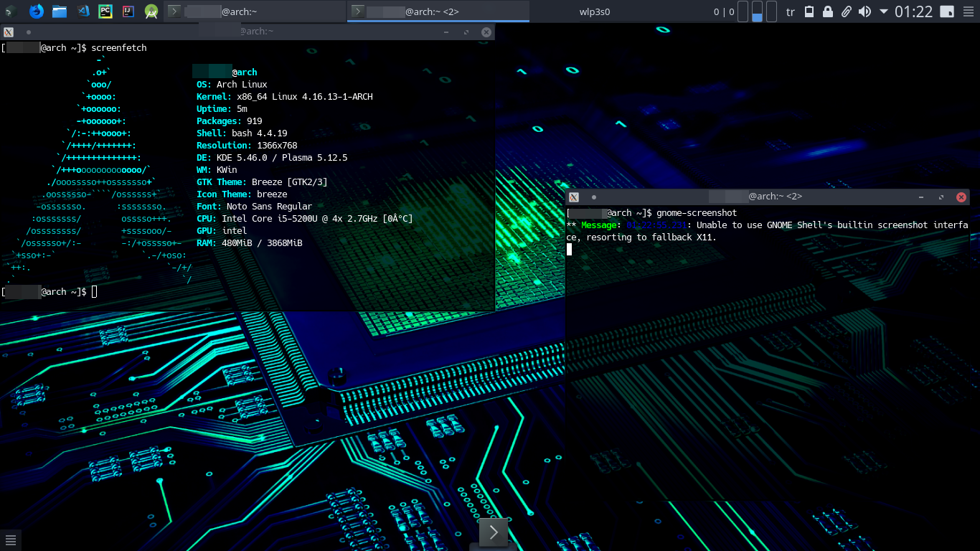Switch to the '@arch:~ <2>' task in the panel

tap(438, 11)
